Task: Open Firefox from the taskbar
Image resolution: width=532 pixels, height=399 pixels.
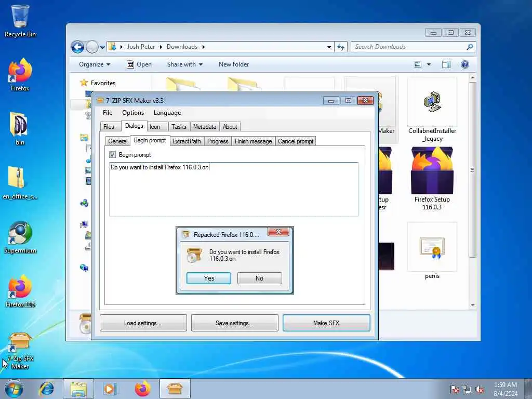Action: pyautogui.click(x=142, y=389)
